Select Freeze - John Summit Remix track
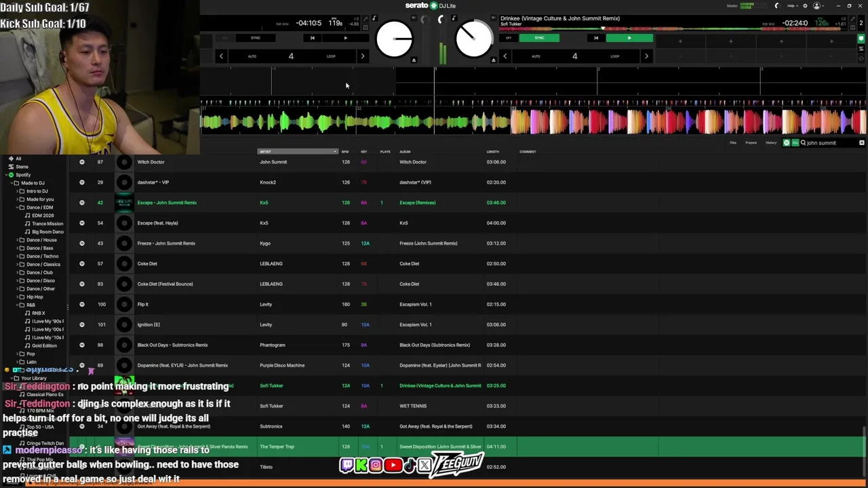The width and height of the screenshot is (868, 488). click(x=467, y=243)
